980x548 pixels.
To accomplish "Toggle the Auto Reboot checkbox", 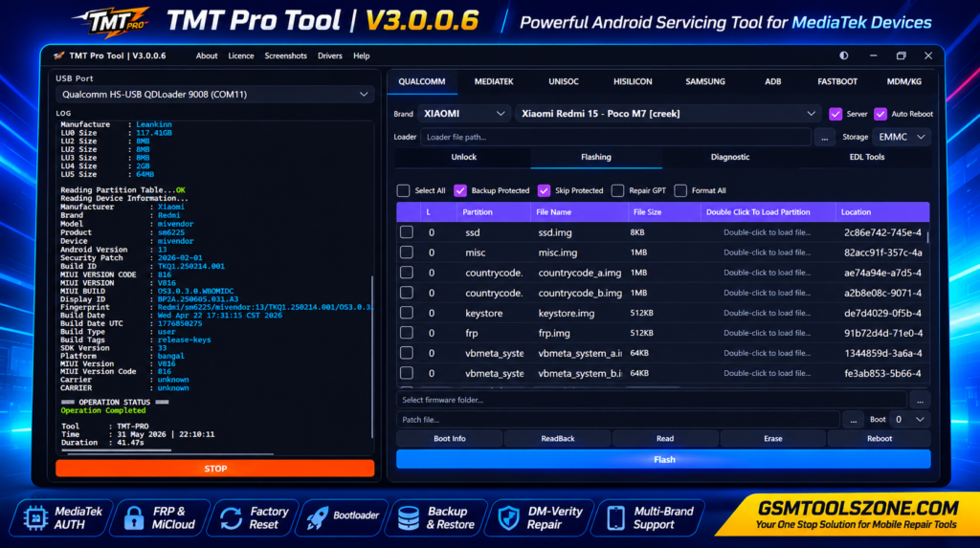I will 880,114.
